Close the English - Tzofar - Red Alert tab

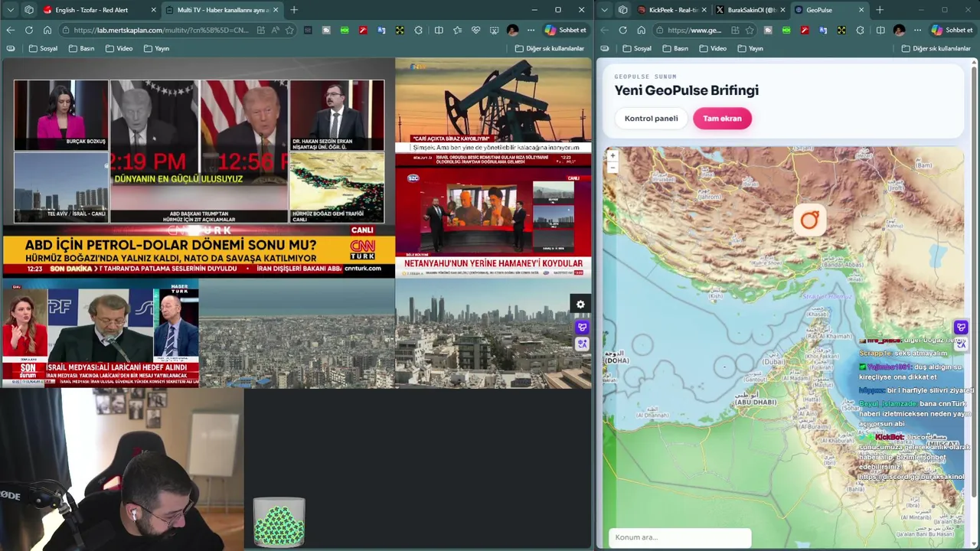click(x=153, y=10)
